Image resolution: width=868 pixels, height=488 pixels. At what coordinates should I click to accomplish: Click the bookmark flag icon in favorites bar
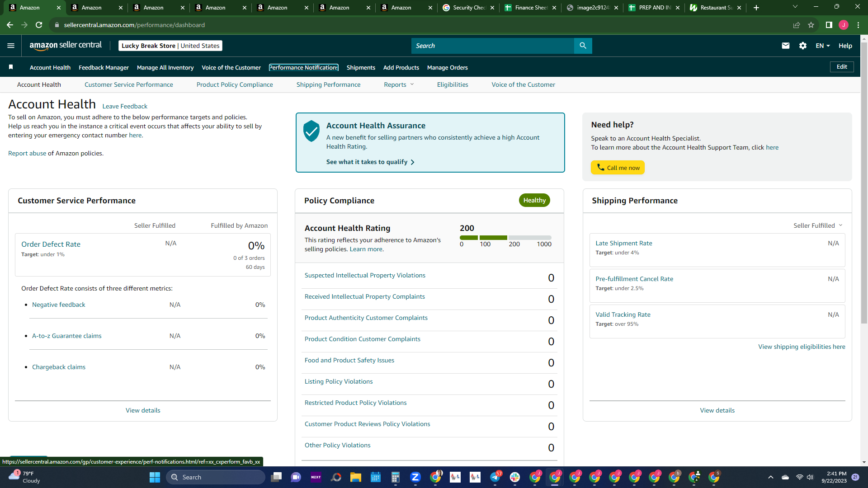11,67
